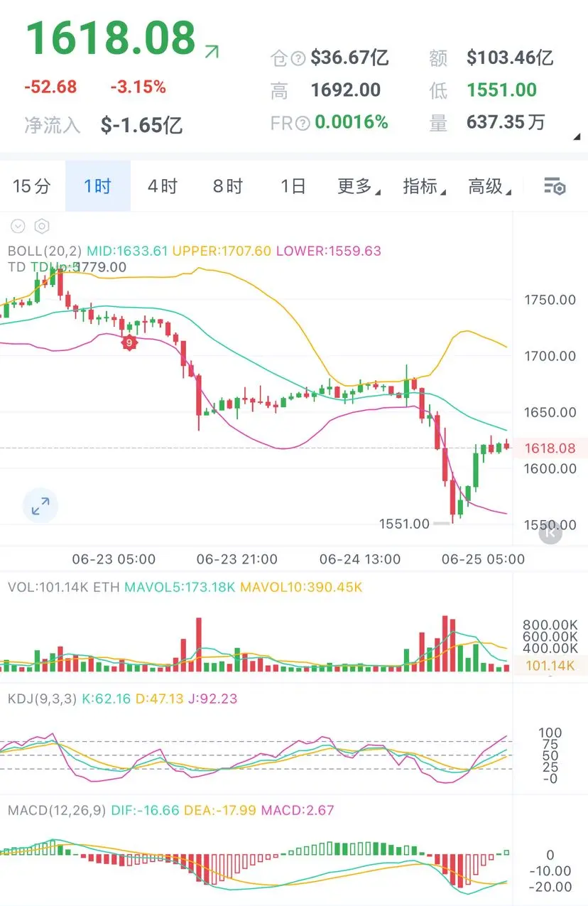Viewport: 588px width, 906px height.
Task: Open the 高级 advanced dropdown
Action: (x=489, y=187)
